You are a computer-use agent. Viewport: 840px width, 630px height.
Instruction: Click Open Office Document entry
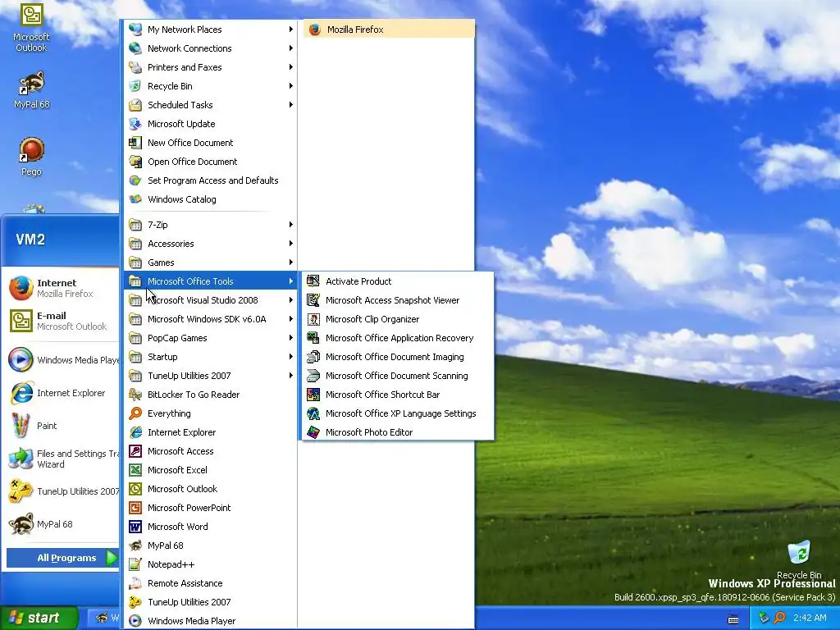coord(210,162)
